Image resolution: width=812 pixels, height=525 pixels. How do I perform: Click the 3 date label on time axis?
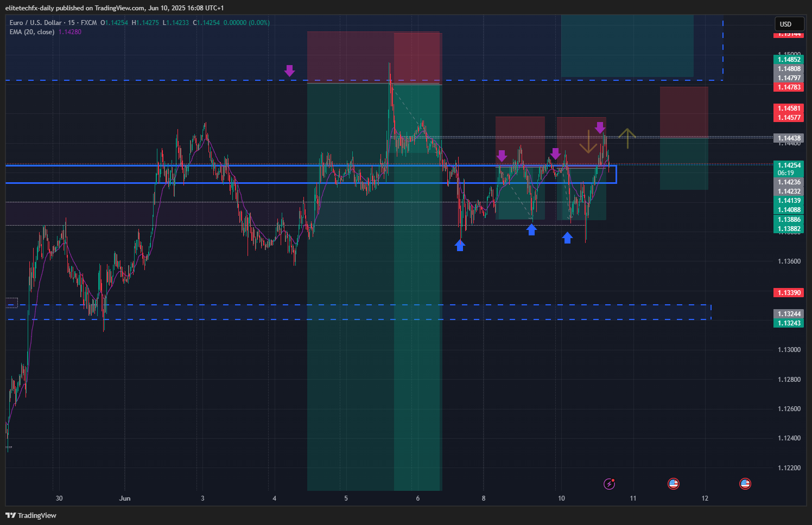(202, 498)
